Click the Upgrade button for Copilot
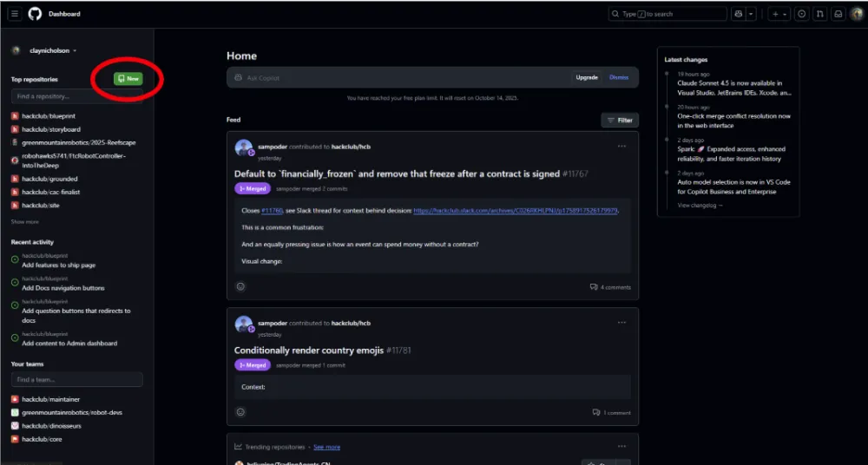The image size is (868, 465). [x=587, y=77]
